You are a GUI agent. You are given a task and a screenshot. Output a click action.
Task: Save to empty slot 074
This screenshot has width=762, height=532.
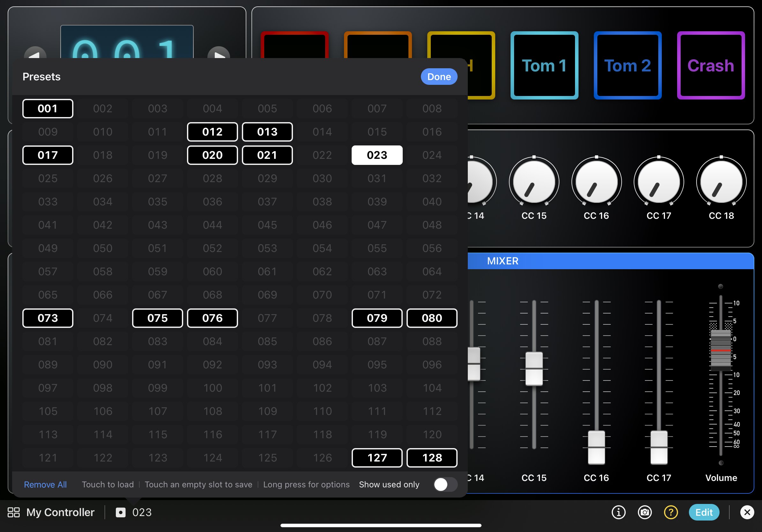tap(102, 318)
